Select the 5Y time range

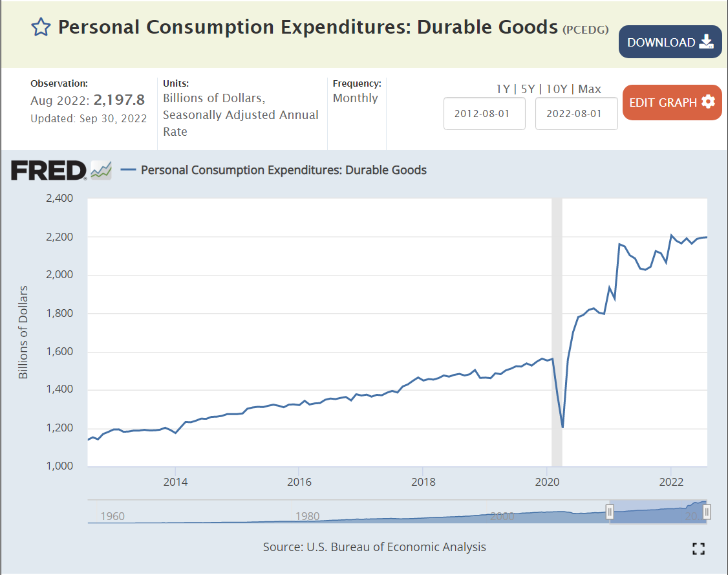[x=529, y=89]
